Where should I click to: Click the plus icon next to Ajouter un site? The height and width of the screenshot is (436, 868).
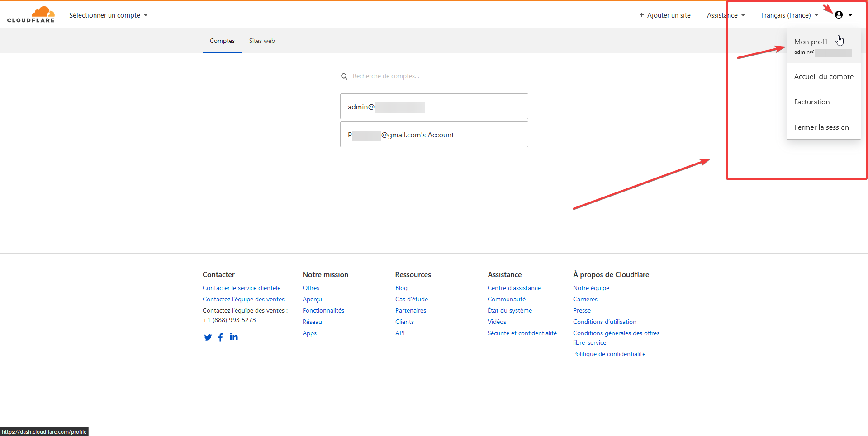pyautogui.click(x=642, y=15)
